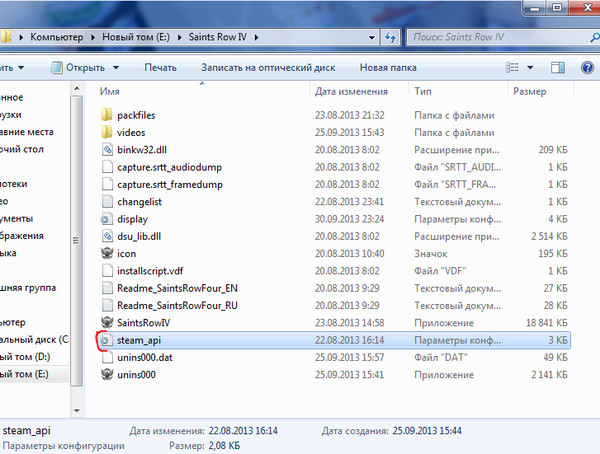Click the SaintsRowIV application icon
Screen dimensions: 600x454
(107, 323)
